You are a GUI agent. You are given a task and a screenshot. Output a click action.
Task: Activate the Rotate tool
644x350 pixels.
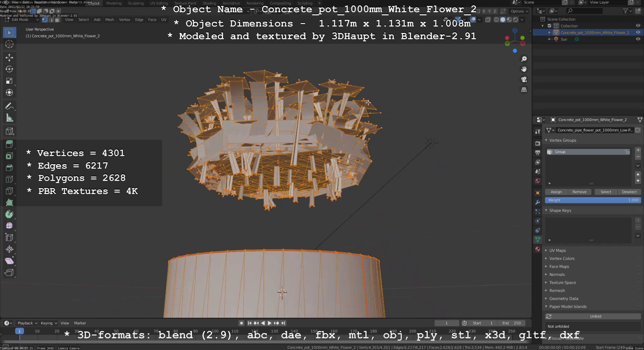click(x=10, y=69)
